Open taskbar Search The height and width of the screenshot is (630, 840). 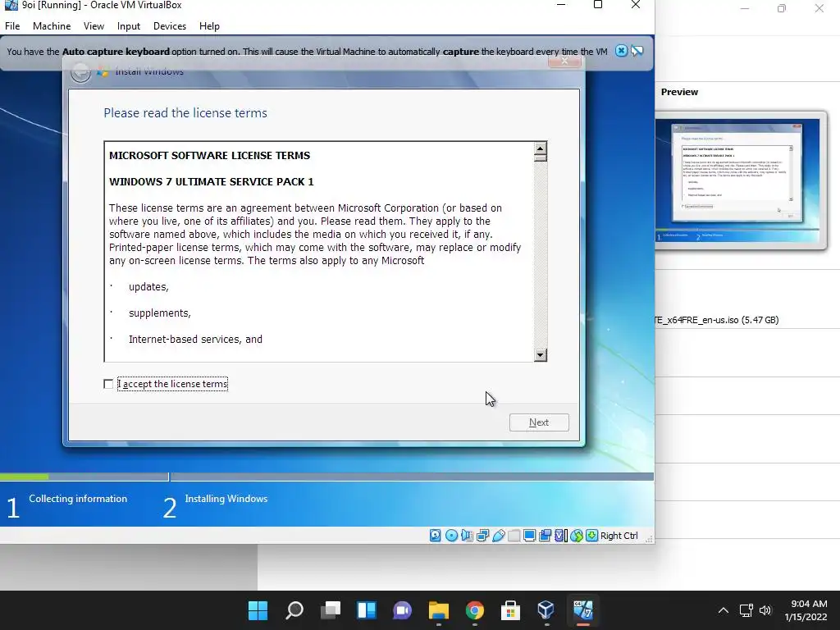pyautogui.click(x=294, y=610)
